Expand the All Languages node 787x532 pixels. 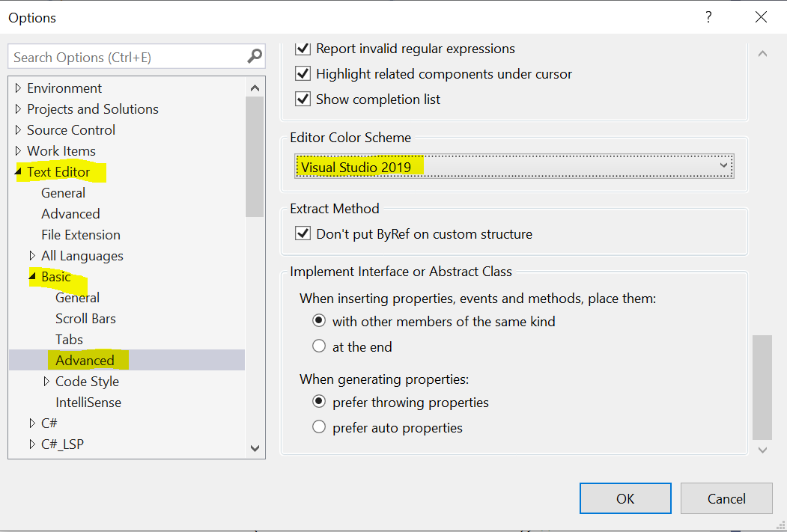click(31, 255)
